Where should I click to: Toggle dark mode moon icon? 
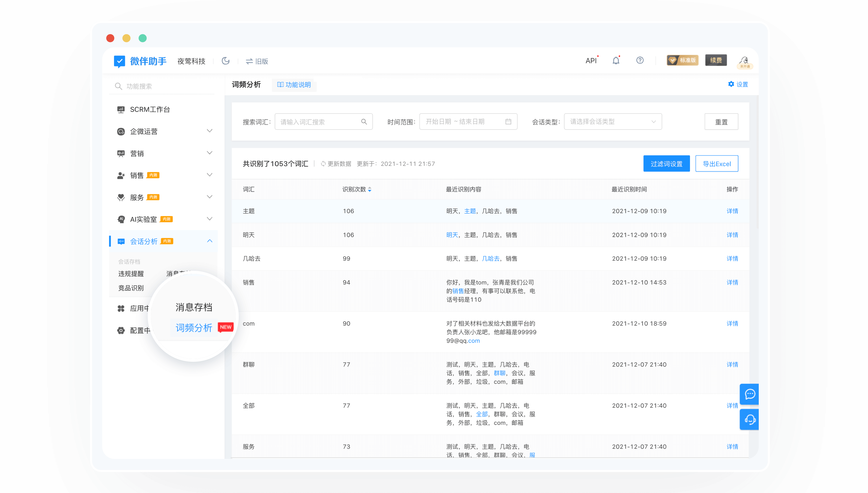(226, 61)
